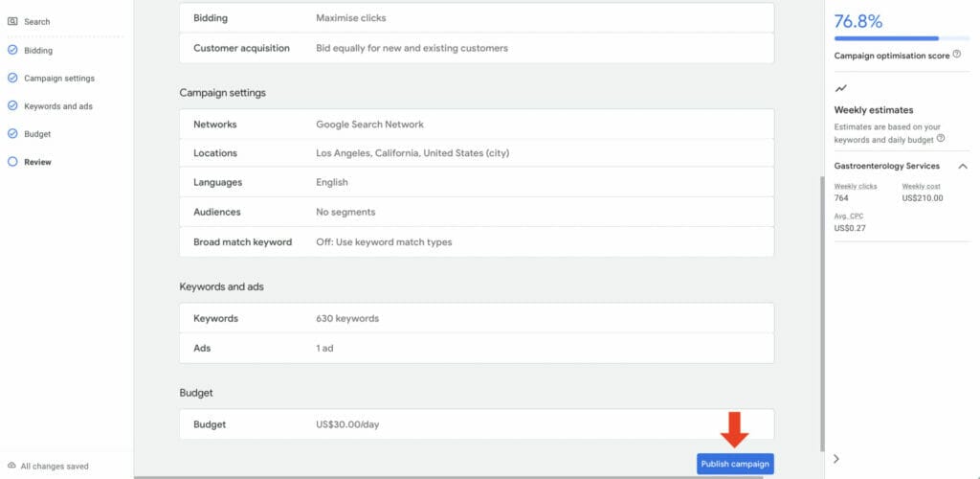The width and height of the screenshot is (980, 479).
Task: Open the Locations row for Los Angeles
Action: point(476,153)
